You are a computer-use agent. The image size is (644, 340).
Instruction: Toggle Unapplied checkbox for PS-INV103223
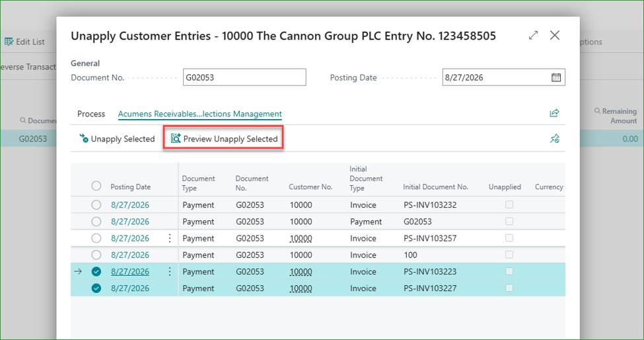[509, 271]
